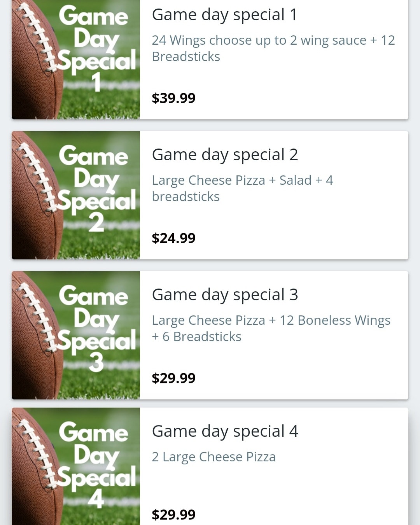Select the "Game day special 3" title

coord(225,295)
